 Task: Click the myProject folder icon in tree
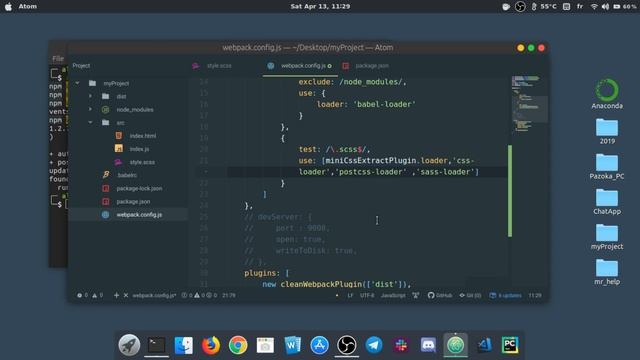(x=93, y=83)
